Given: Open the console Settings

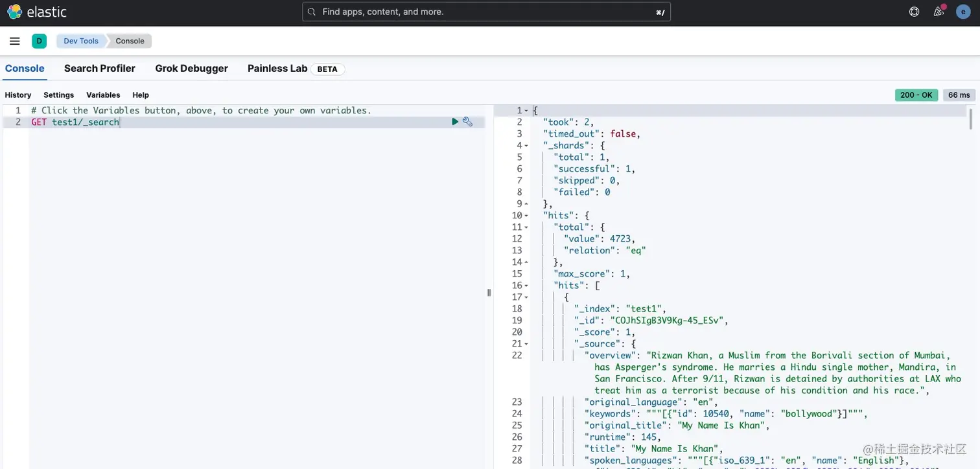Looking at the screenshot, I should tap(59, 95).
